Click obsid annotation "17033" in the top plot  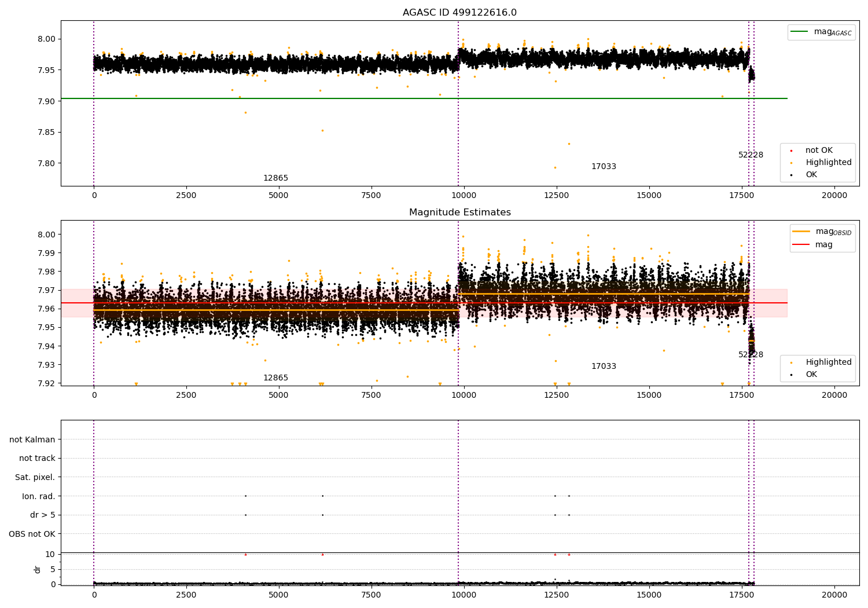[x=604, y=167]
